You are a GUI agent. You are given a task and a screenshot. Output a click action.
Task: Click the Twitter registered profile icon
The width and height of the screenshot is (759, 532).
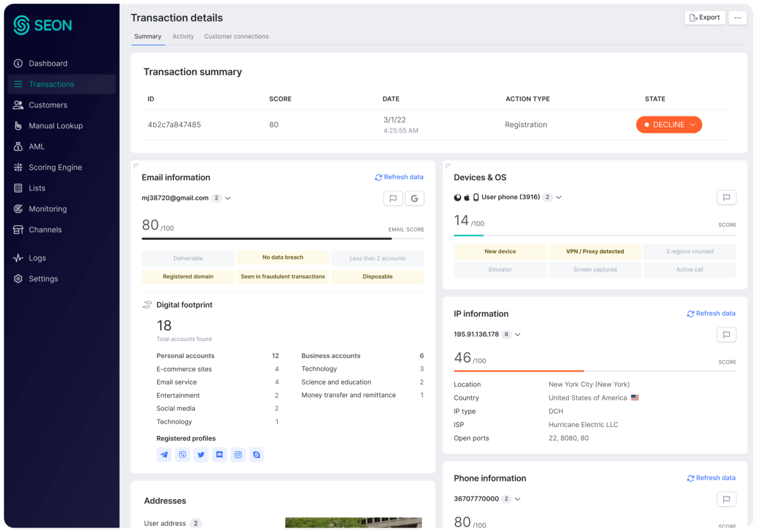pyautogui.click(x=201, y=454)
